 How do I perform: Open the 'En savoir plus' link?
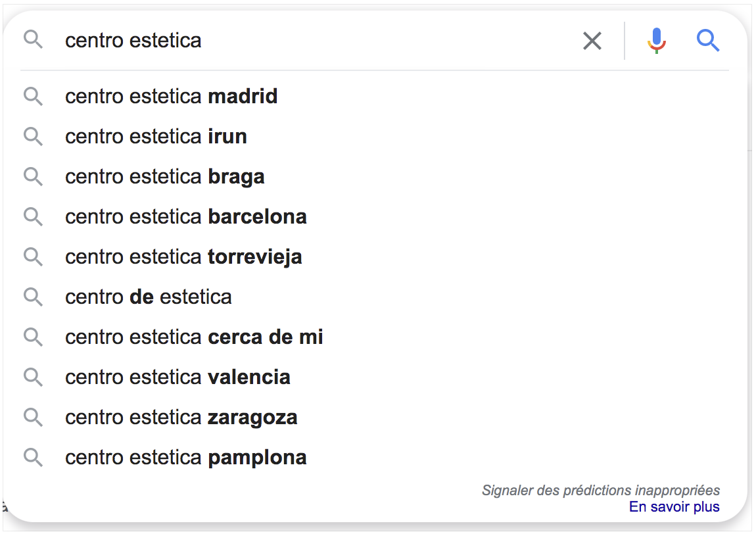click(674, 507)
